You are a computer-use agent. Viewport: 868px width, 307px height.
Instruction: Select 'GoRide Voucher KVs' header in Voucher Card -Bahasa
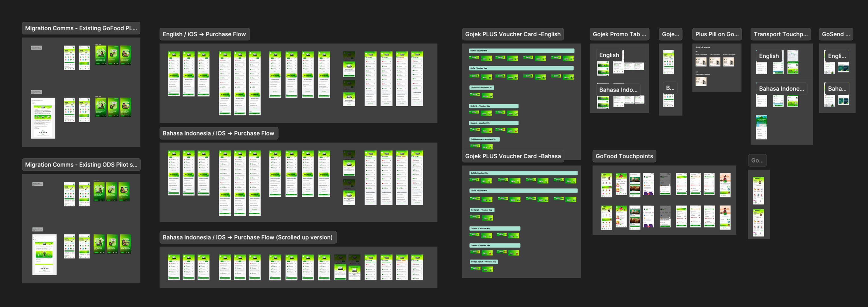(524, 173)
